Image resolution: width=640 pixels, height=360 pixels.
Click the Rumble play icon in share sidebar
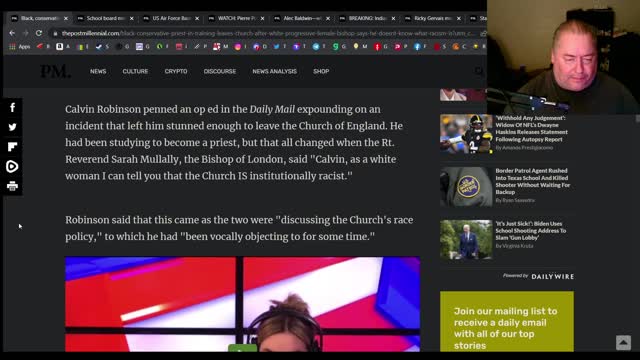click(x=12, y=166)
